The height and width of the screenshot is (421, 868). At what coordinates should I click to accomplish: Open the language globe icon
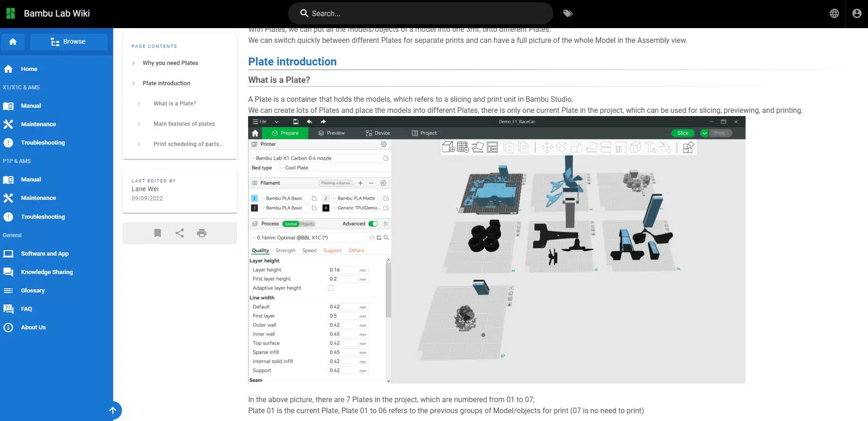[834, 13]
